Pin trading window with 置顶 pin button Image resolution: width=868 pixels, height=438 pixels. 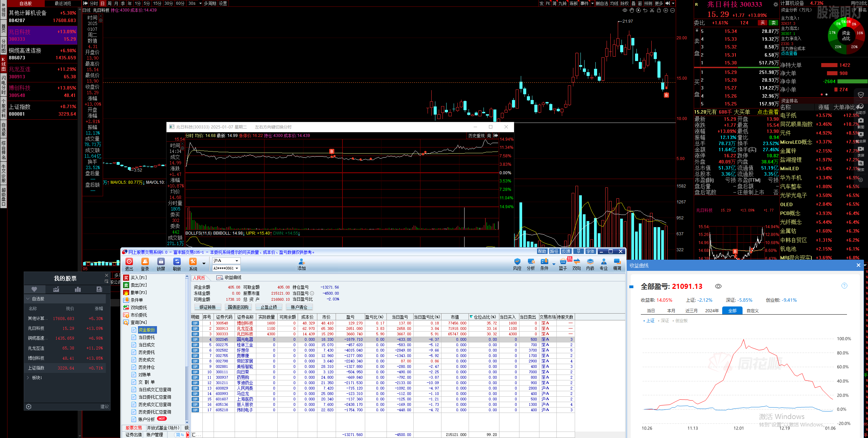pyautogui.click(x=578, y=251)
